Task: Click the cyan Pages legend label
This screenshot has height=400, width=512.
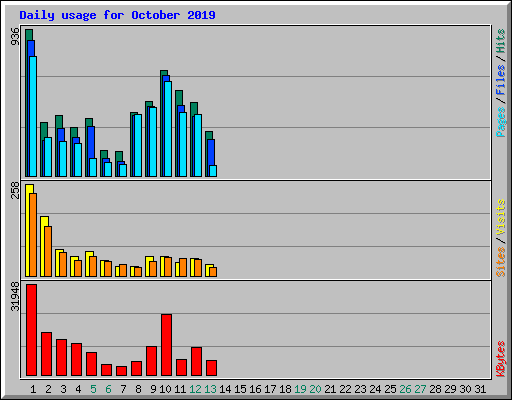Action: (501, 122)
